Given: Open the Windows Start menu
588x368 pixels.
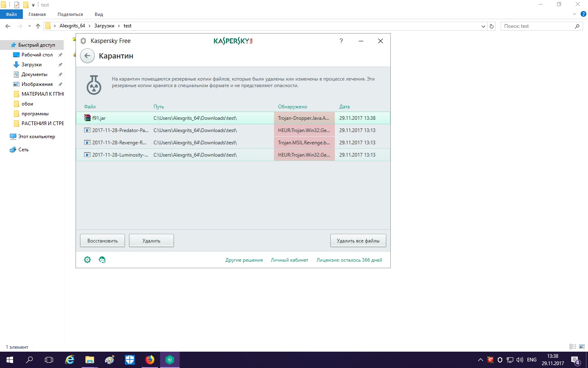Looking at the screenshot, I should coord(10,360).
